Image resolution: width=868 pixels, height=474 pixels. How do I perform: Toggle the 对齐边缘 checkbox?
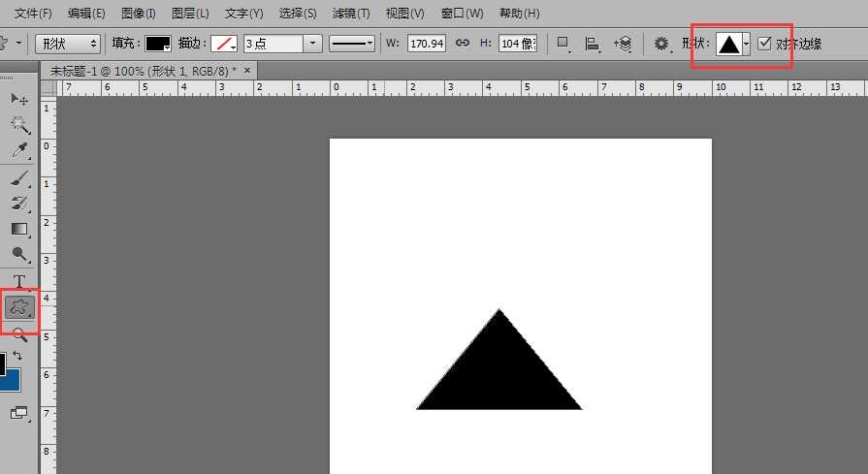tap(765, 44)
